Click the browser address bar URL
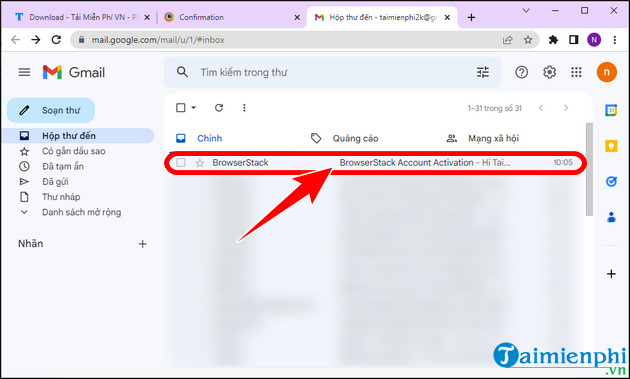The height and width of the screenshot is (379, 630). 158,40
